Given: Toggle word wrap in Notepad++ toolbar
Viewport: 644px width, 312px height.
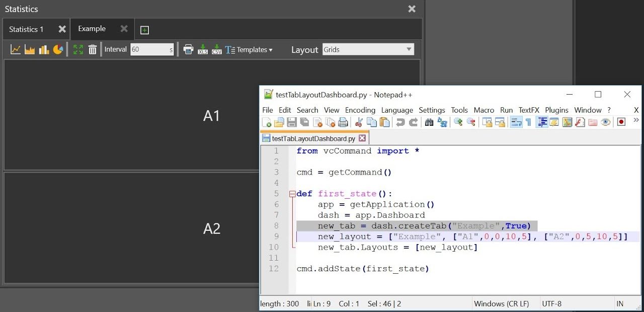Looking at the screenshot, I should (516, 121).
